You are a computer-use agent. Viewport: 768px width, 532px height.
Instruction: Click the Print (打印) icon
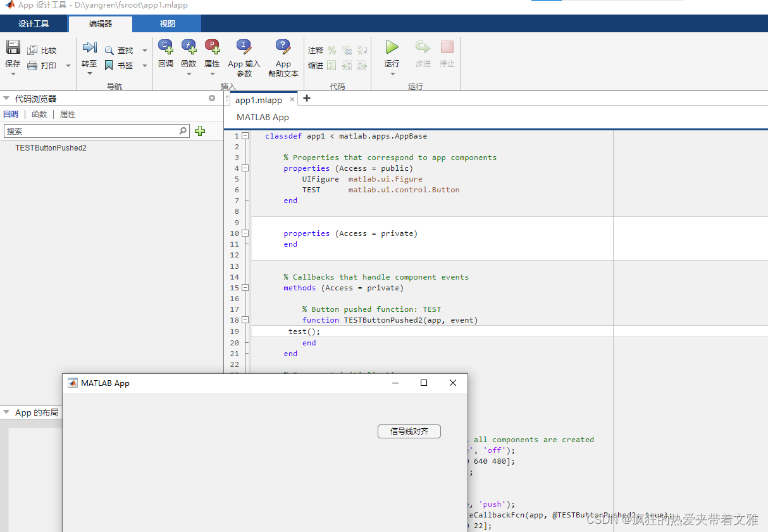[x=33, y=66]
